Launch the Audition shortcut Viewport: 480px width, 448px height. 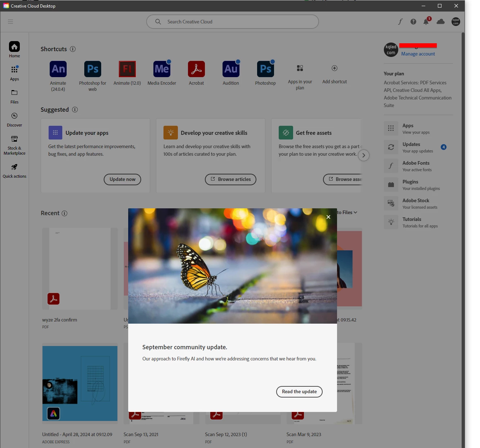point(231,69)
